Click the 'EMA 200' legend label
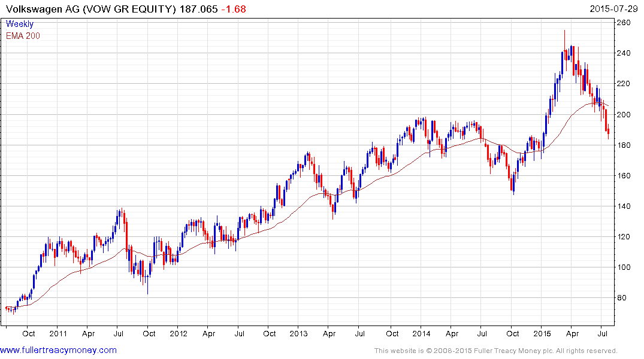This screenshot has height=359, width=644. 23,36
